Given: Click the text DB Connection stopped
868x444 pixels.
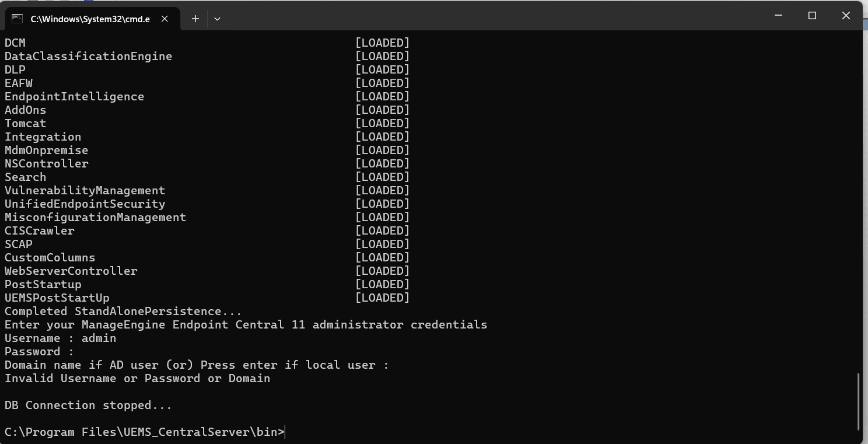Looking at the screenshot, I should point(86,405).
